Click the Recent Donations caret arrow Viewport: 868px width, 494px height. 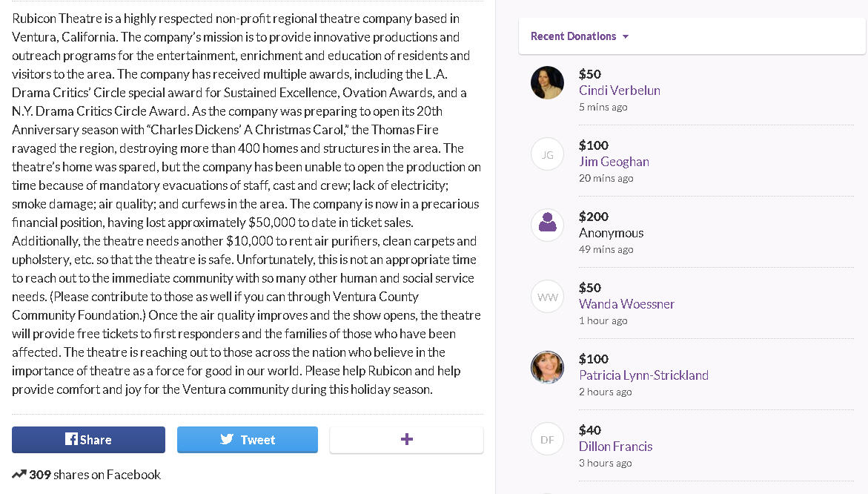pos(626,37)
